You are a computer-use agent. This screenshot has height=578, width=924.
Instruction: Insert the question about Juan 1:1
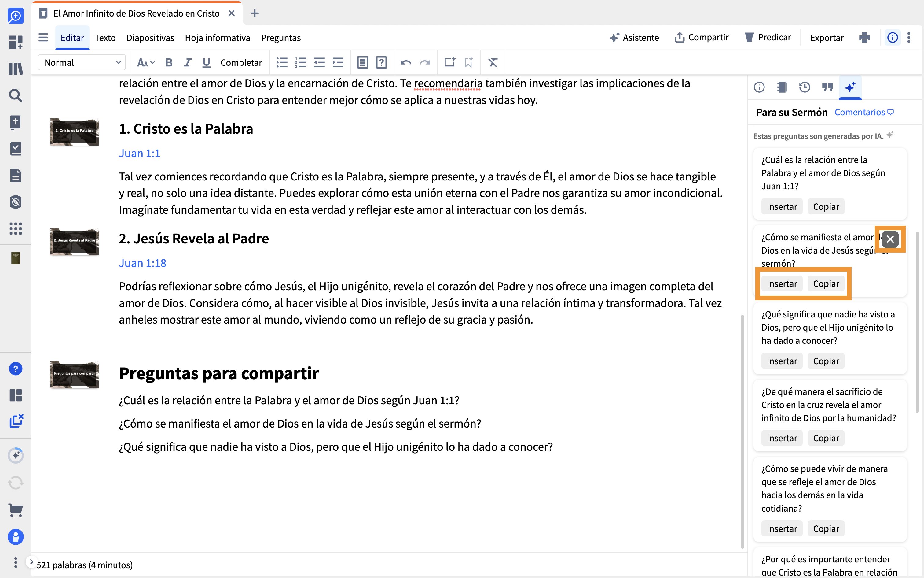point(782,206)
